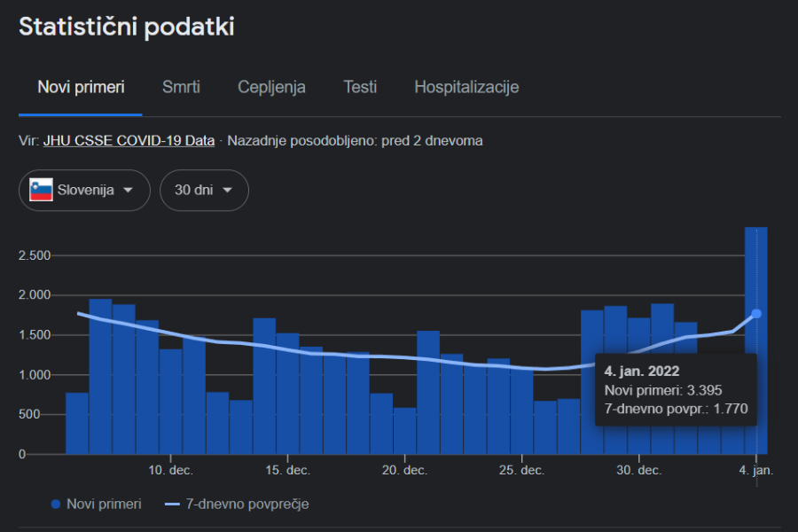Click the 7-dnevno povprečje legend line

coord(173,504)
